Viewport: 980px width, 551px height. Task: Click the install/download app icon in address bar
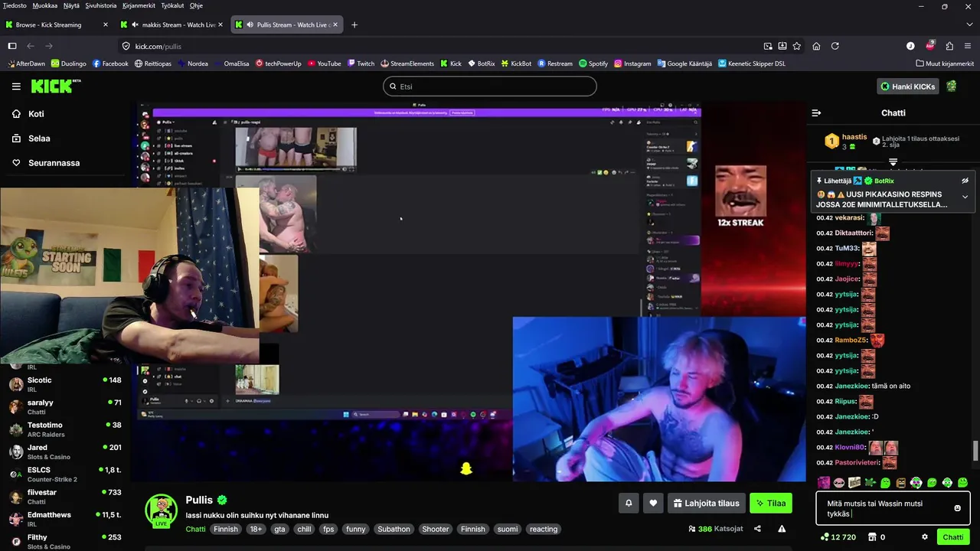point(782,46)
